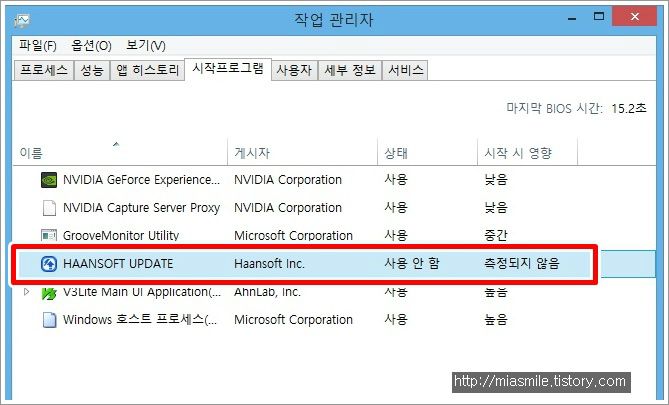
Task: Click the 사용 안 함 status cell
Action: [412, 263]
